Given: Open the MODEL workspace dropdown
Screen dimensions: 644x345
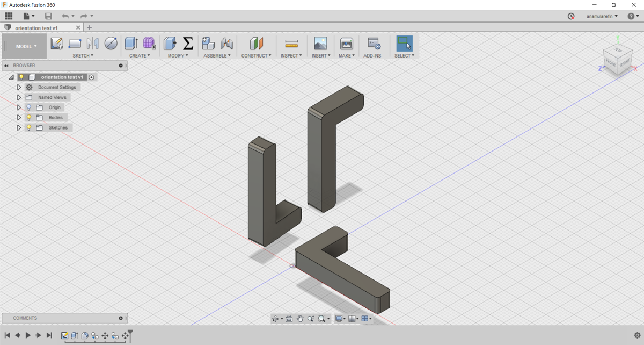Looking at the screenshot, I should coord(26,46).
